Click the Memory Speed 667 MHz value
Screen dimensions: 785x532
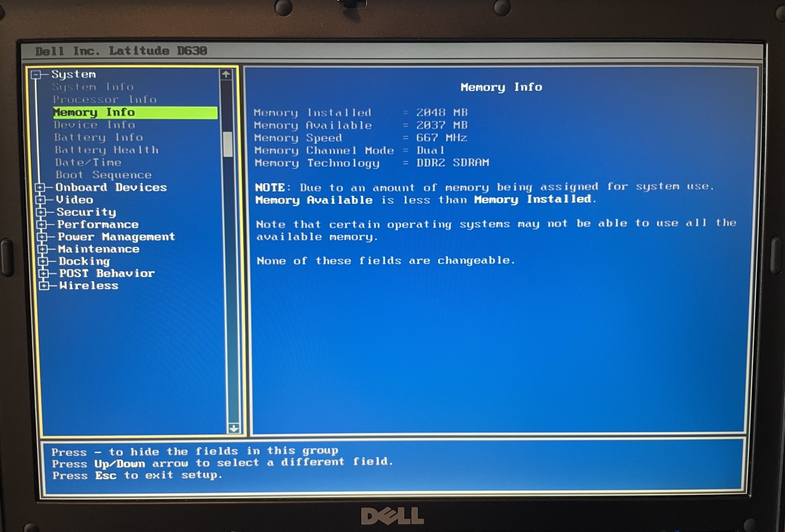[x=442, y=138]
